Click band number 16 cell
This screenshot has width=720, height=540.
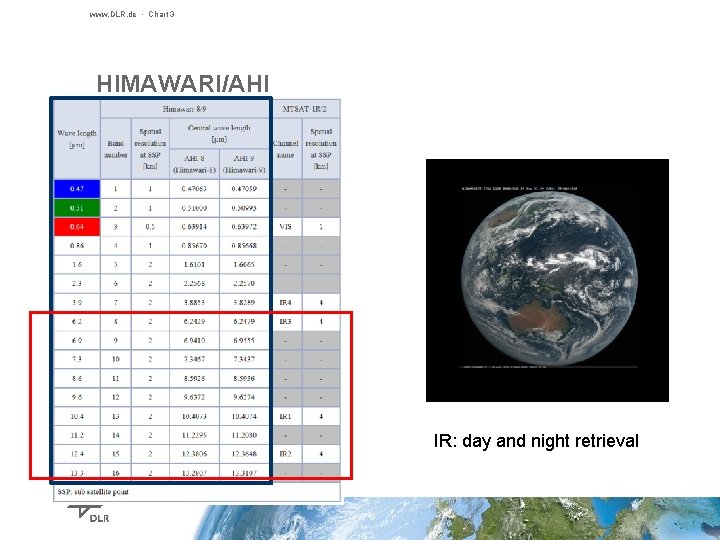[116, 473]
